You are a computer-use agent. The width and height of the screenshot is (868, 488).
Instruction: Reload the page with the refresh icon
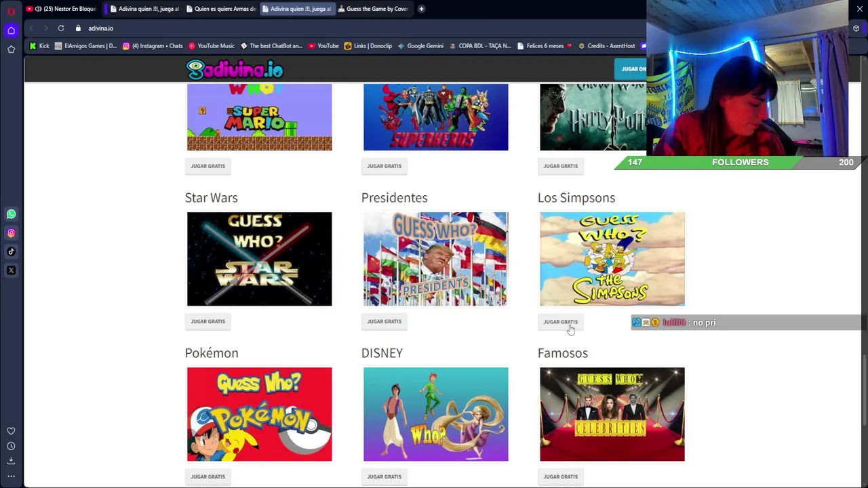click(x=61, y=28)
